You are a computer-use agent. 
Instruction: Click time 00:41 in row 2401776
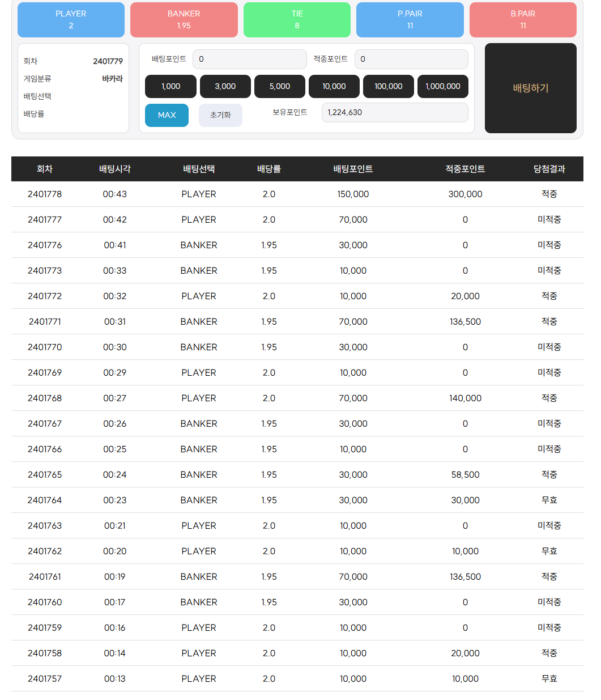tap(115, 245)
